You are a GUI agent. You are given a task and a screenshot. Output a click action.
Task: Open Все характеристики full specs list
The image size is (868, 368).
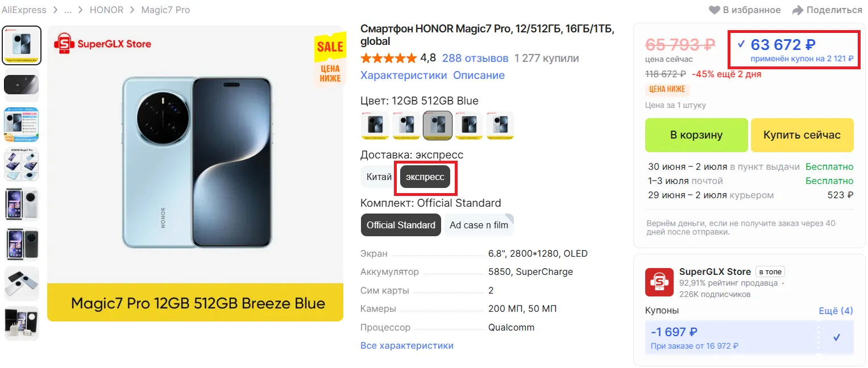point(407,345)
